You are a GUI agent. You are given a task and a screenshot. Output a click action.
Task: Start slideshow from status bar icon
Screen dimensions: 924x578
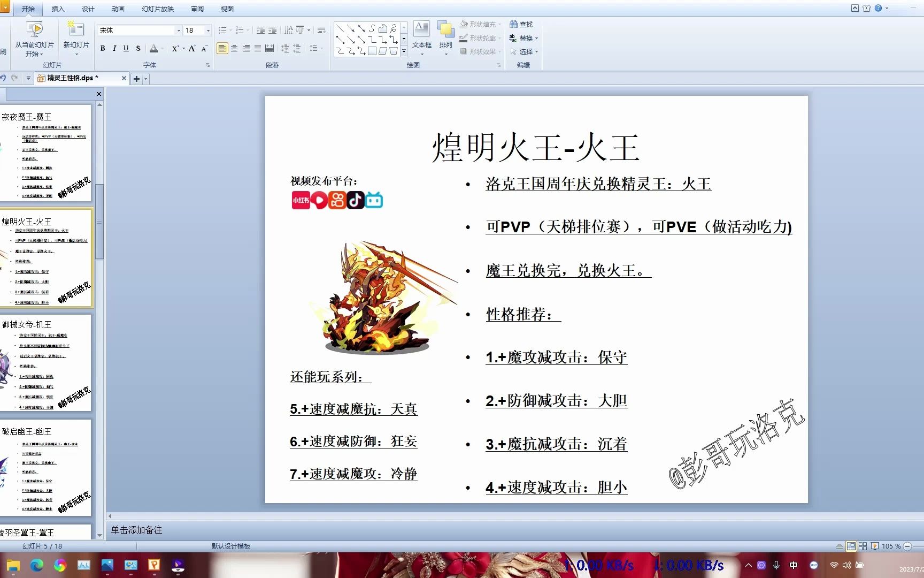click(x=875, y=546)
